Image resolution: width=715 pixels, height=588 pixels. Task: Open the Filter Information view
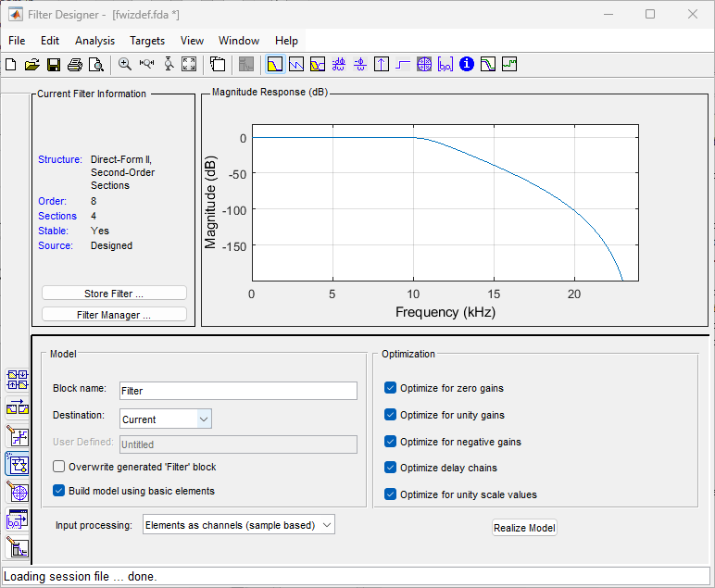(467, 65)
